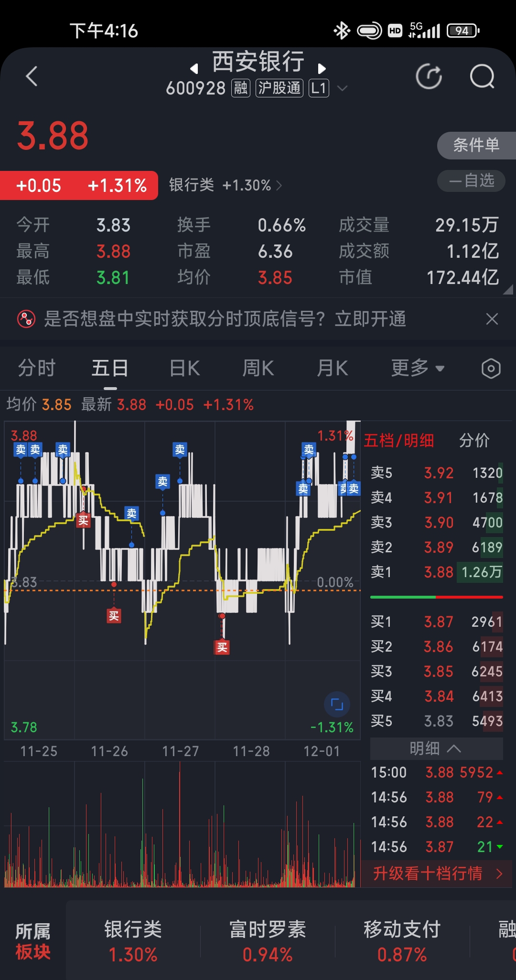Select 五档/明细 order book tab
Image resolution: width=516 pixels, height=980 pixels.
tap(398, 440)
